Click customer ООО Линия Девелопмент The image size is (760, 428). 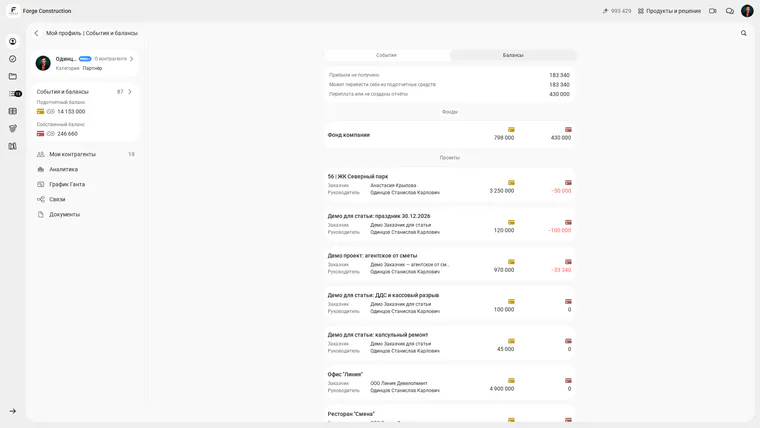(399, 383)
